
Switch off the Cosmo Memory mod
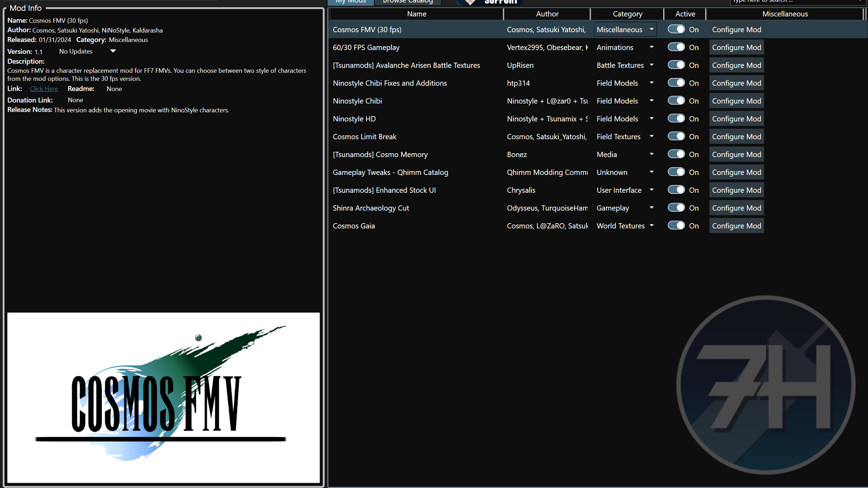tap(676, 154)
